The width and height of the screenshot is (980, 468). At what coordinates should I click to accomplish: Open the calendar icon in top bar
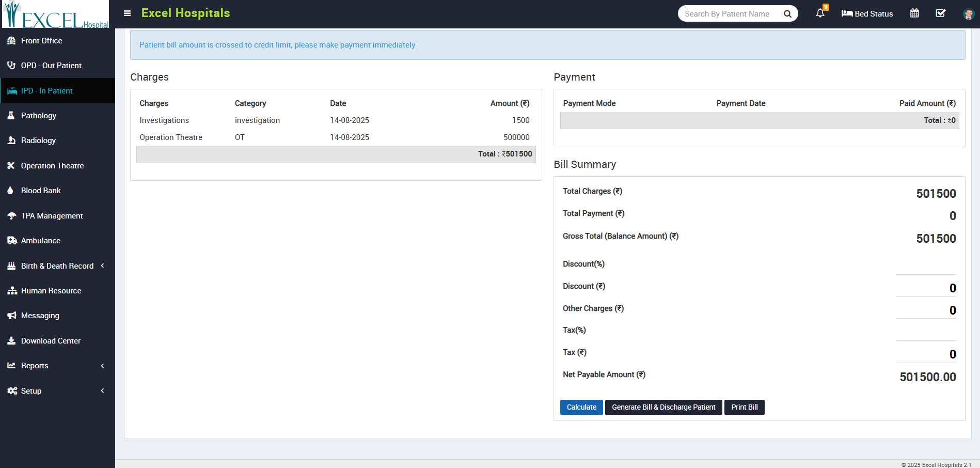[914, 13]
